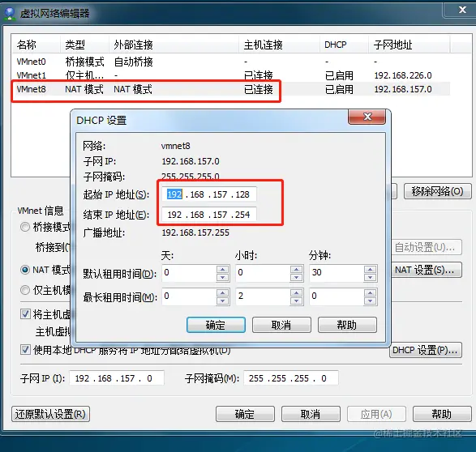Open NAT 设置(S)... button
Image resolution: width=476 pixels, height=452 pixels.
coord(427,270)
